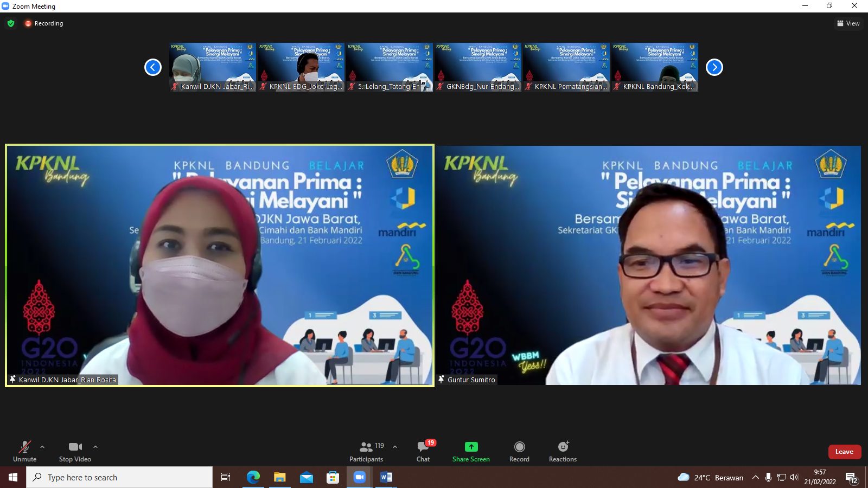The width and height of the screenshot is (868, 488).
Task: Select the KPKNL BDG_Joko thumbnail
Action: (x=301, y=67)
